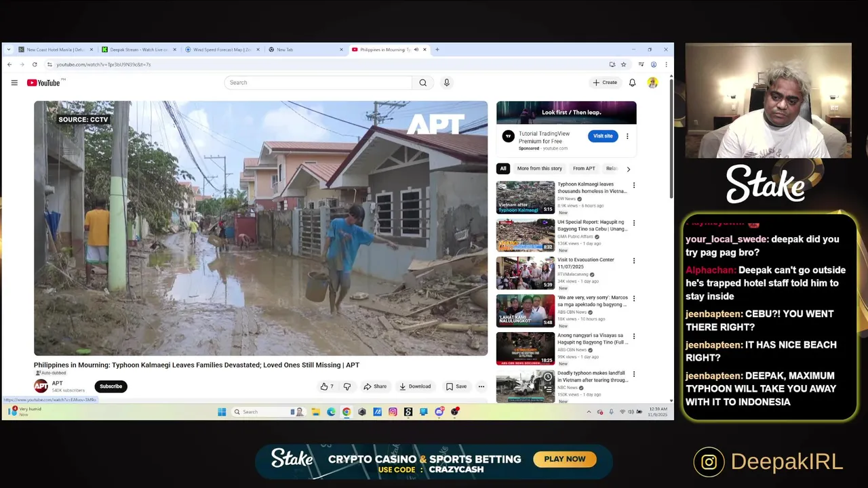Mute the tab via its speaker icon
Image resolution: width=868 pixels, height=488 pixels.
point(416,49)
